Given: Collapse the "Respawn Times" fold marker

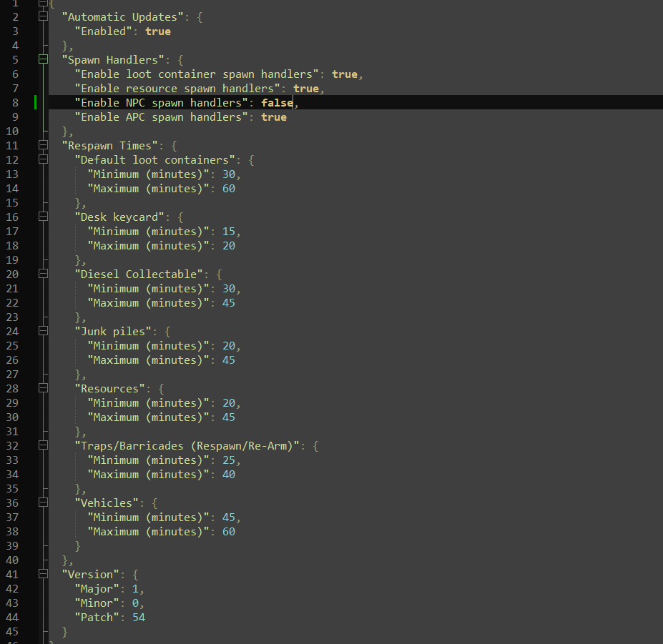Looking at the screenshot, I should (x=43, y=145).
